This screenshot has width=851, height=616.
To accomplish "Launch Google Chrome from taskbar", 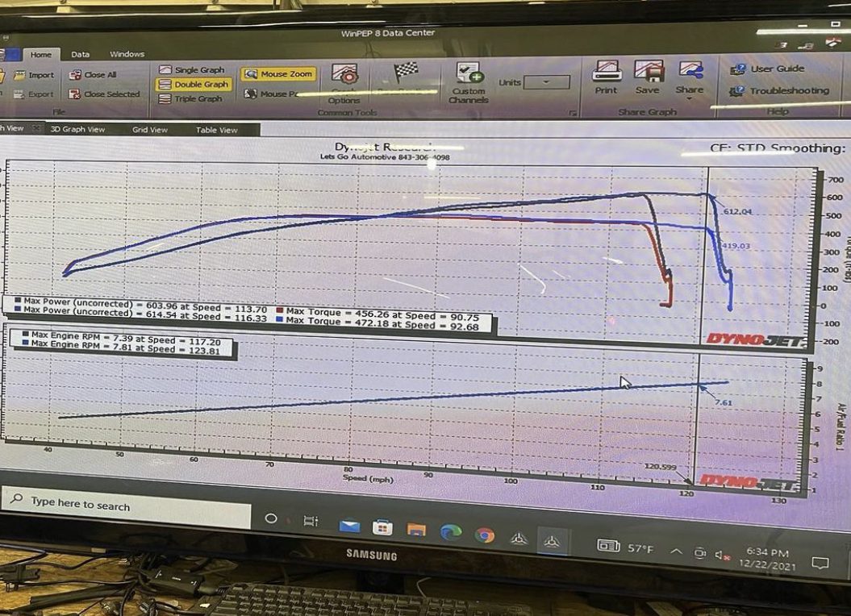I will (x=484, y=535).
